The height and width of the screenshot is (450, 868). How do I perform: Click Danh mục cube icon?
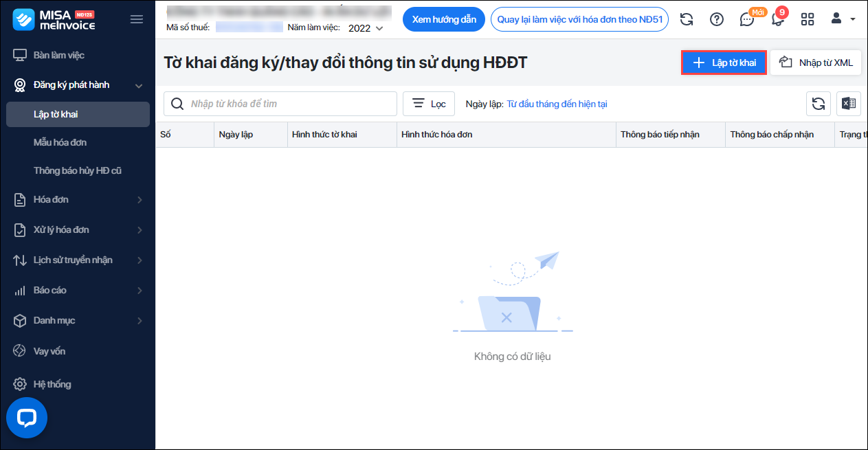tap(20, 321)
